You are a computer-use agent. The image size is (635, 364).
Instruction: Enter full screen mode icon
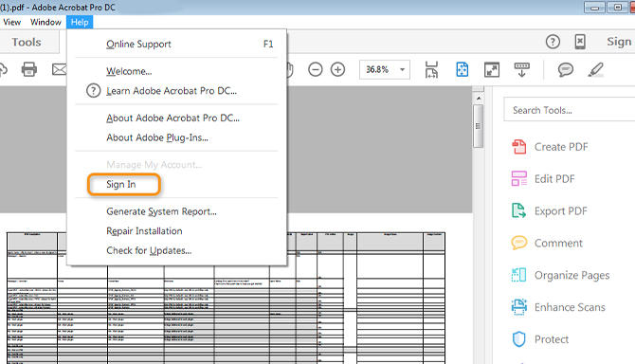coord(492,70)
